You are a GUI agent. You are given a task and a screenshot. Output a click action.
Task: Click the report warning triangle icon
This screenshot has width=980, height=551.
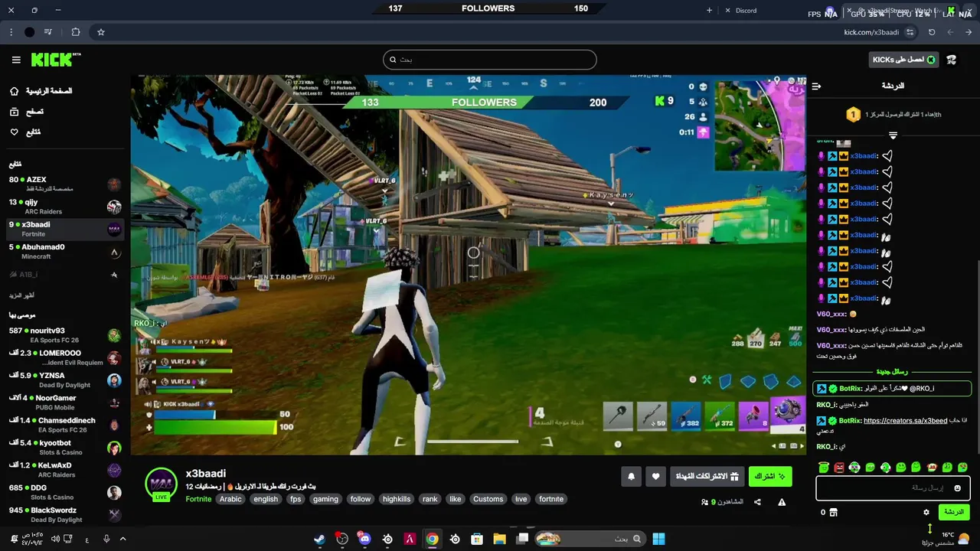782,502
